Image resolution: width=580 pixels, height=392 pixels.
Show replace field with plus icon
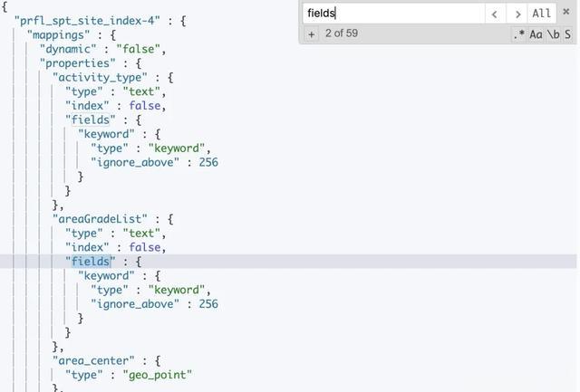point(312,34)
